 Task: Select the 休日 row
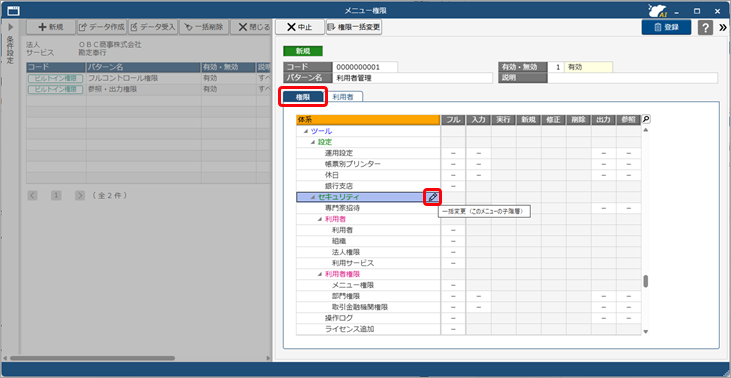click(368, 175)
